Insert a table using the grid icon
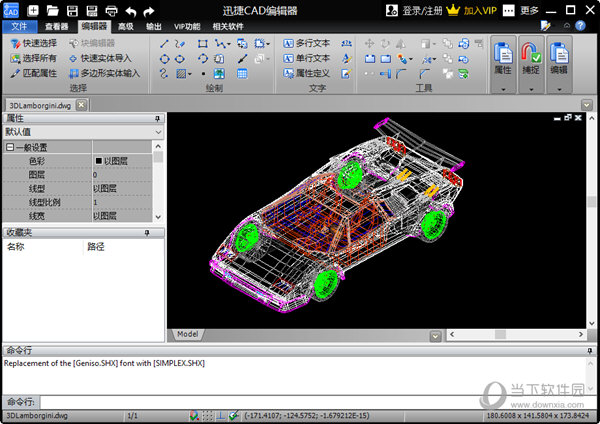Image resolution: width=600 pixels, height=424 pixels. click(242, 73)
